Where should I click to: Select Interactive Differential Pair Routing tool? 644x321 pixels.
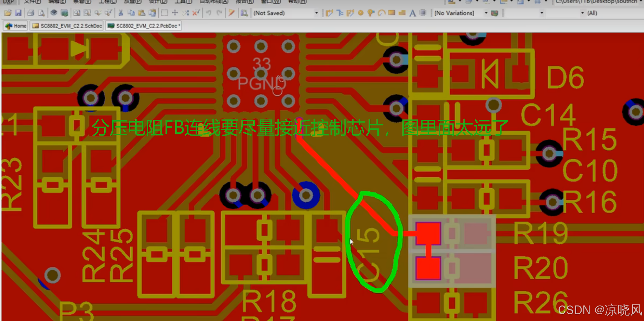pyautogui.click(x=339, y=13)
